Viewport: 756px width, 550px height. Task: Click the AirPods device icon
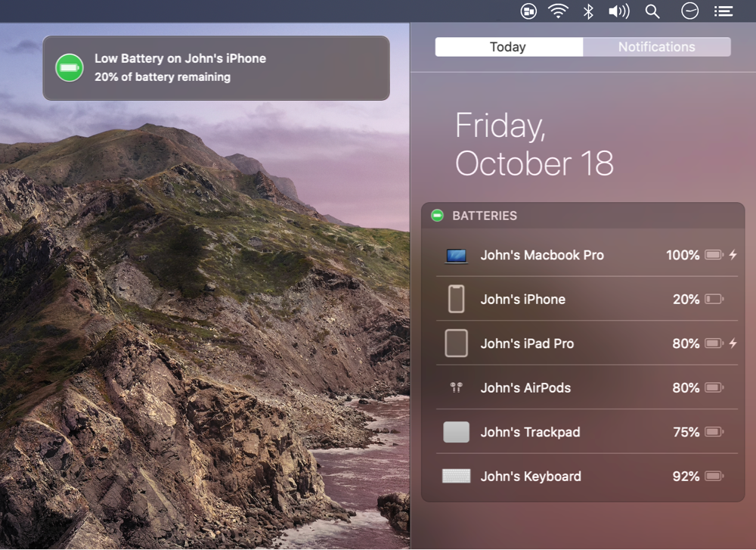point(456,387)
